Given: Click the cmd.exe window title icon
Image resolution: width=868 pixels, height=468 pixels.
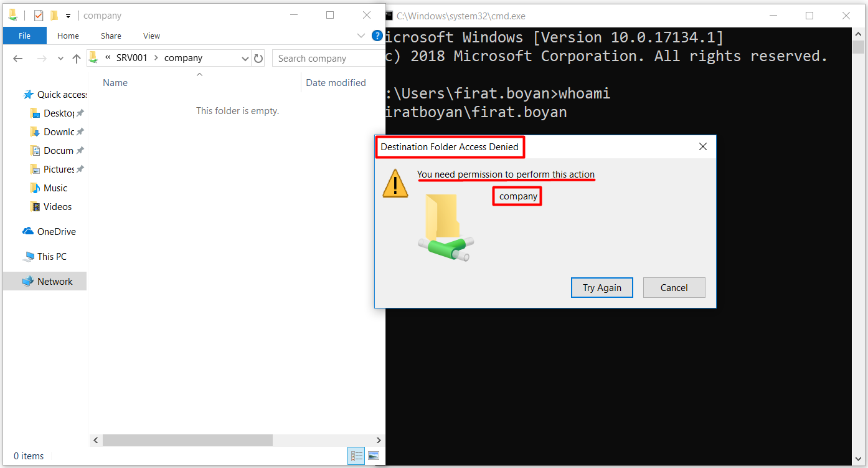Looking at the screenshot, I should [389, 16].
